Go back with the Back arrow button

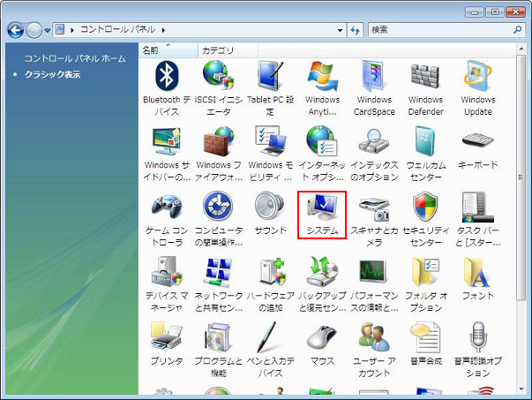point(16,30)
